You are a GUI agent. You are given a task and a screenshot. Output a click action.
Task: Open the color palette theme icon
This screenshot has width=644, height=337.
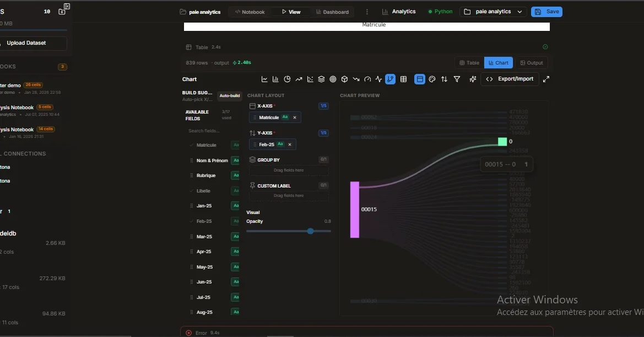(432, 79)
